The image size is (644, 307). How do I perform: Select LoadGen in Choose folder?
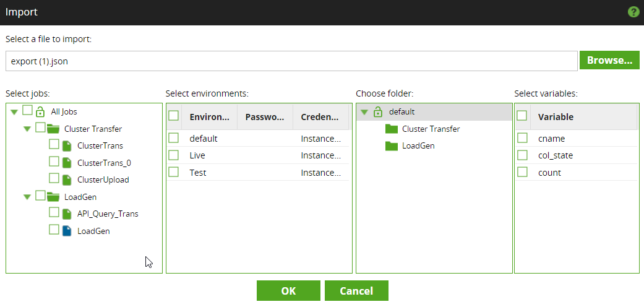(418, 146)
